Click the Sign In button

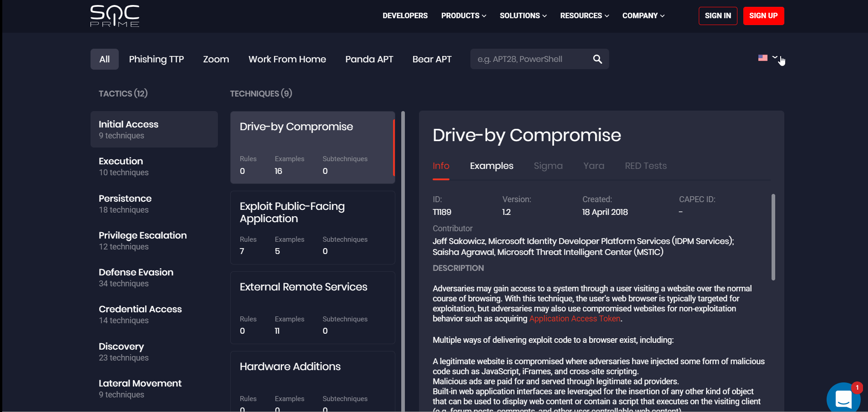point(717,16)
